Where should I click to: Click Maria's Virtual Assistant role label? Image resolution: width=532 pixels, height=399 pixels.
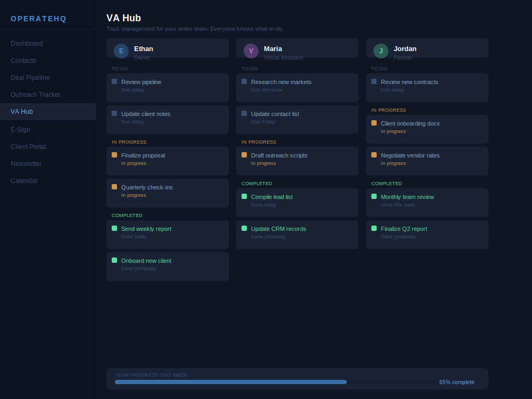284,57
